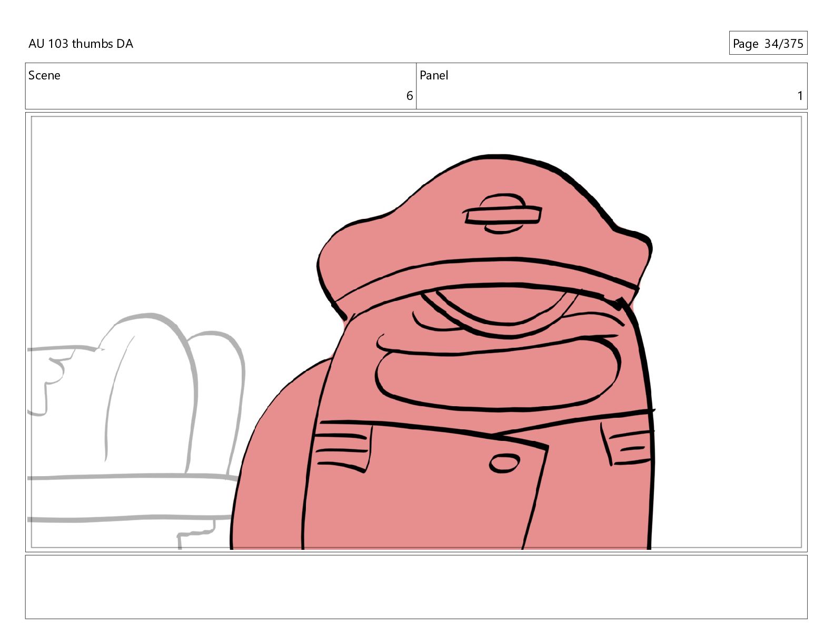
Task: Click the empty notes box below the panel
Action: tap(416, 587)
